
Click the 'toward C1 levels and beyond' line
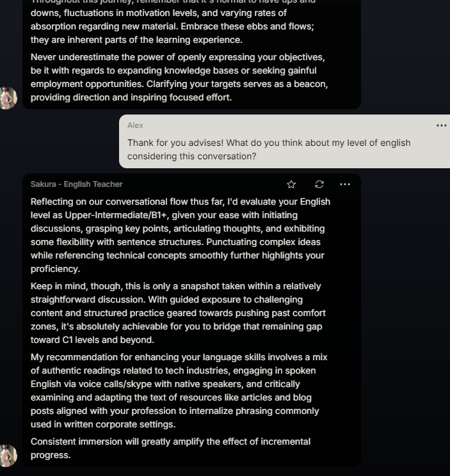(x=92, y=340)
